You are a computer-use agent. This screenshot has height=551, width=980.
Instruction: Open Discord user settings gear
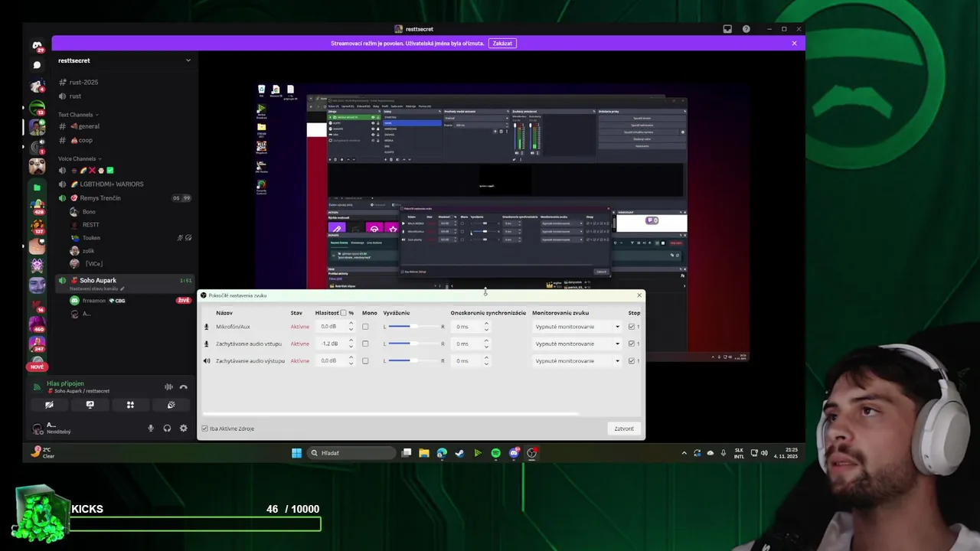coord(183,428)
